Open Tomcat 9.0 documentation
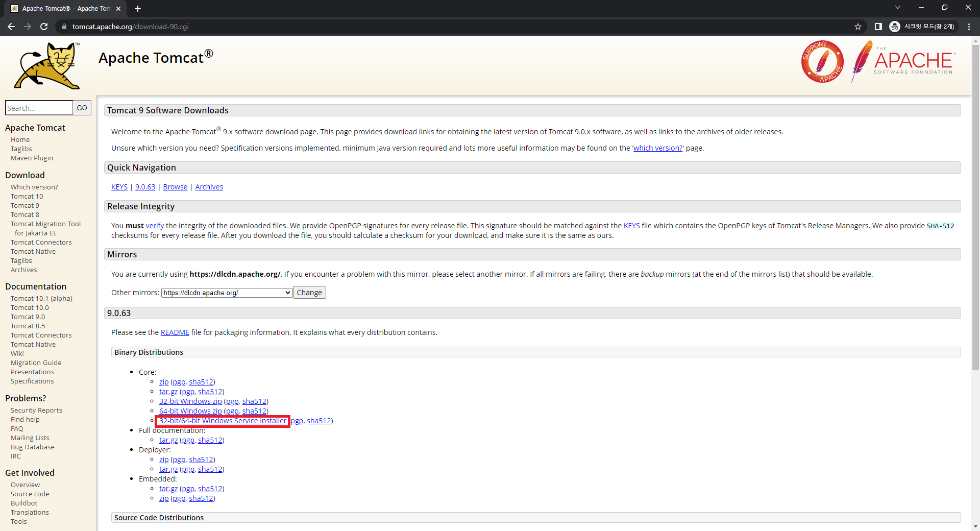The image size is (980, 531). 28,317
